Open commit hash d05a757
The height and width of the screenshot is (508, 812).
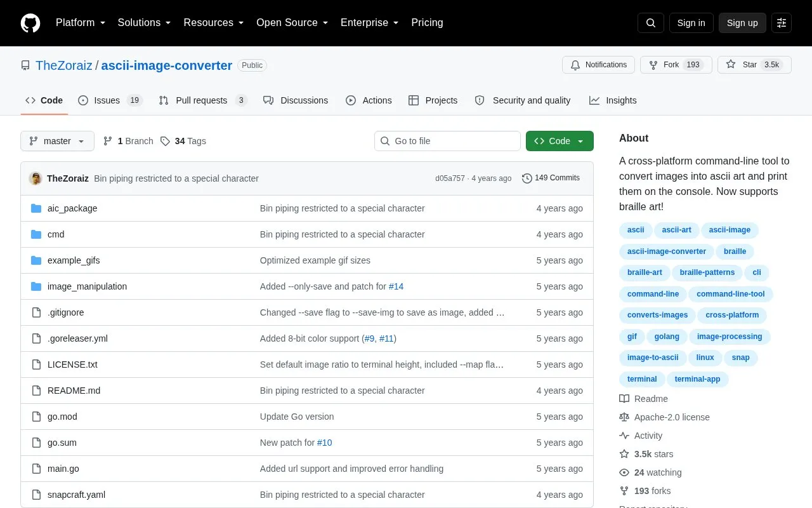(450, 178)
